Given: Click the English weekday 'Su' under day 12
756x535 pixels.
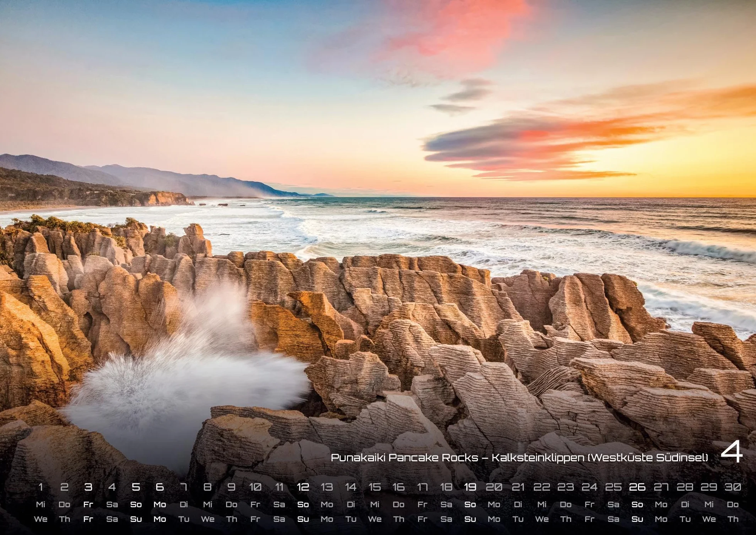Looking at the screenshot, I should click(x=303, y=519).
